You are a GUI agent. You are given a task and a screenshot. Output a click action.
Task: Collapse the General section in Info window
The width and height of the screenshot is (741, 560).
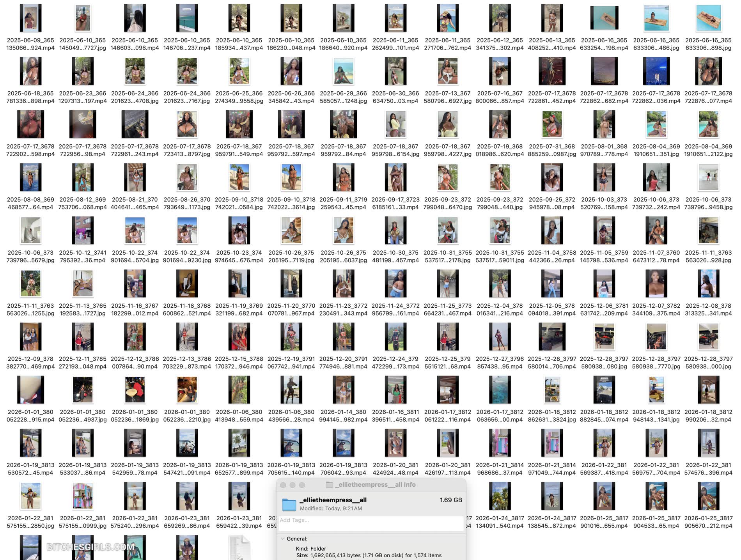pos(282,539)
